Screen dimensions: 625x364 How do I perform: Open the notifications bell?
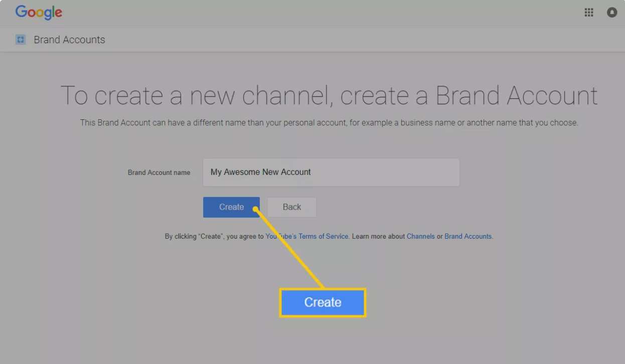tap(612, 13)
